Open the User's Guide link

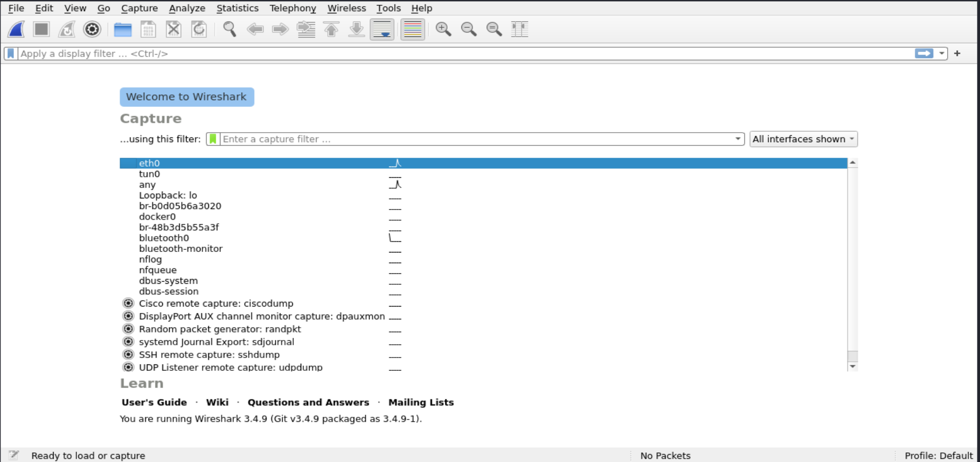pyautogui.click(x=154, y=402)
